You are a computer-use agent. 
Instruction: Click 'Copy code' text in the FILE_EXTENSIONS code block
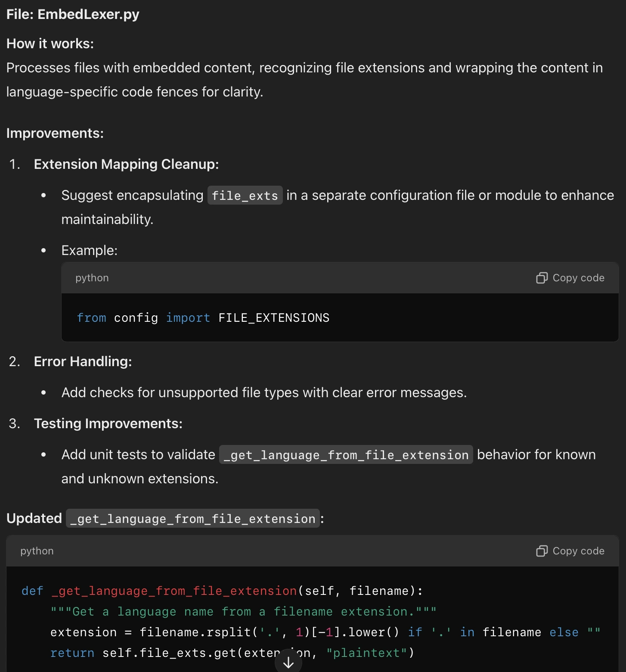click(578, 278)
